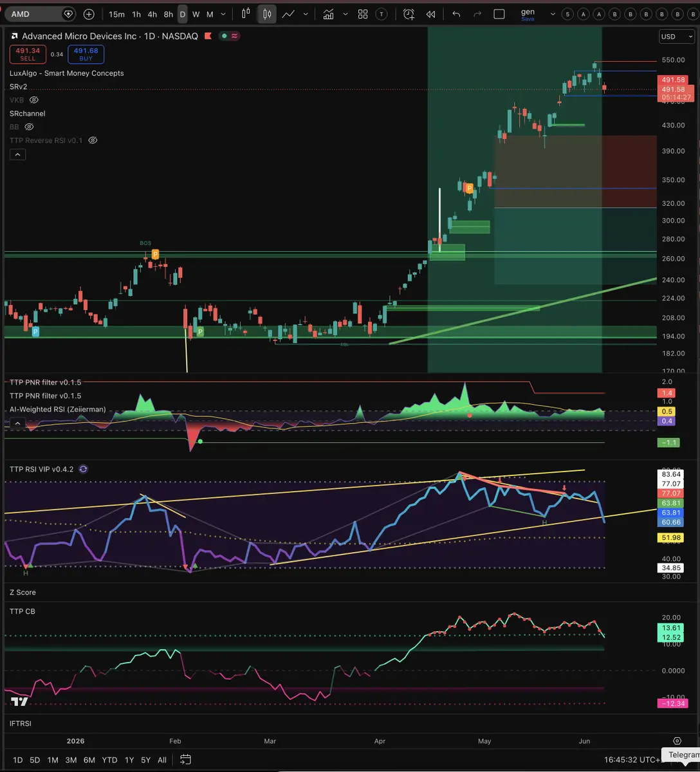This screenshot has height=772, width=700.
Task: Set date range to 1D
Action: 18,760
